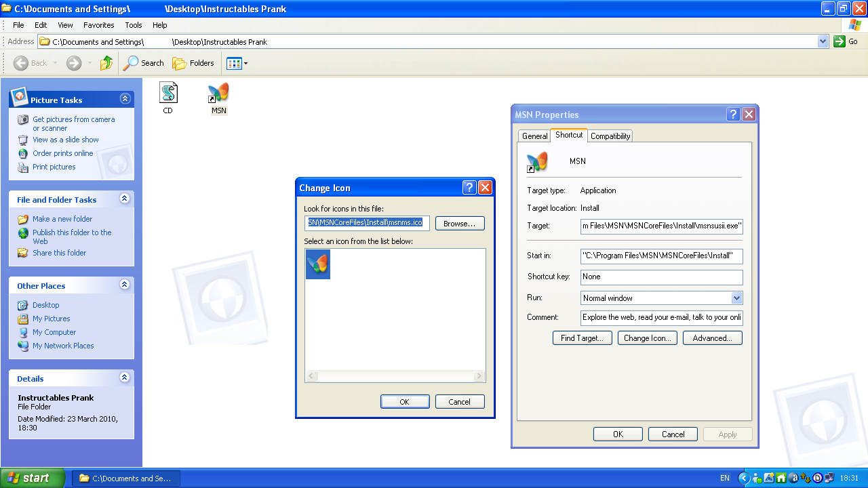Click Browse... in the Change Icon dialog
Screen dimensions: 868x488
tap(460, 224)
